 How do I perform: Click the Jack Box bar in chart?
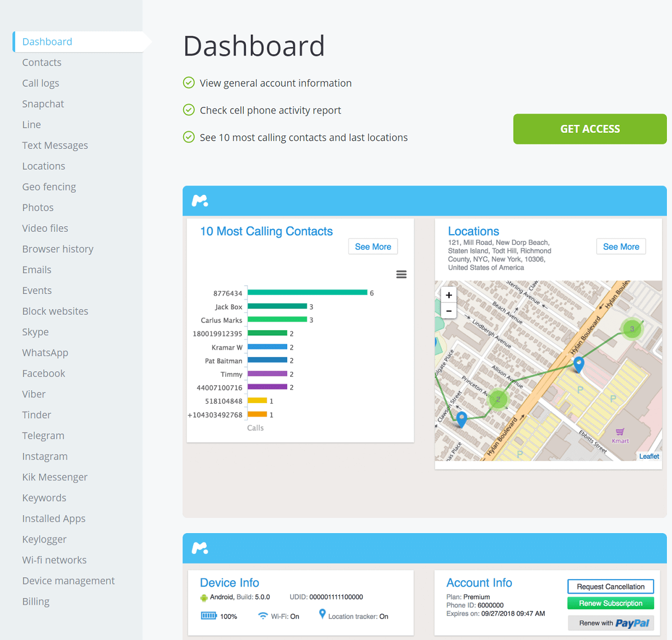(x=277, y=306)
